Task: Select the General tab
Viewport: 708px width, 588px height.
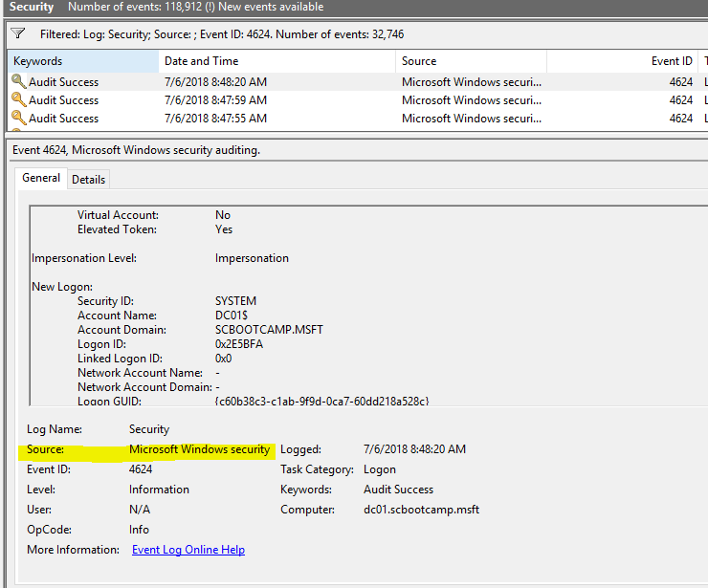Action: point(41,178)
